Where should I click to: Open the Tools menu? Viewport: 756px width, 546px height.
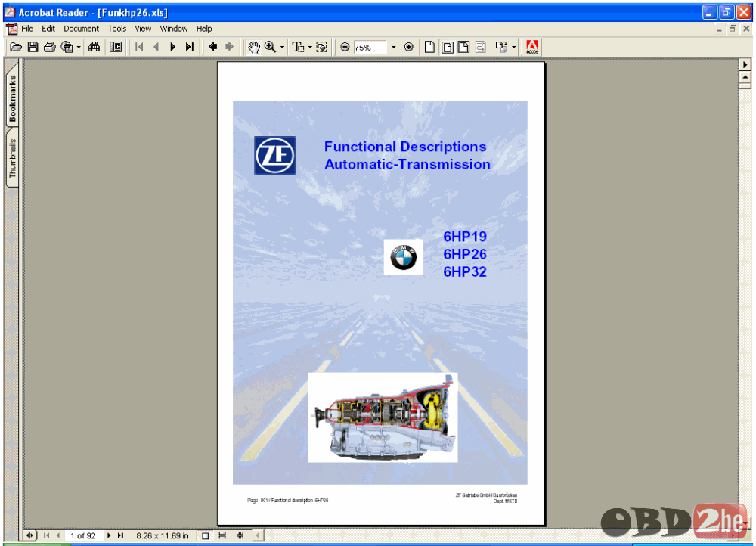[117, 29]
